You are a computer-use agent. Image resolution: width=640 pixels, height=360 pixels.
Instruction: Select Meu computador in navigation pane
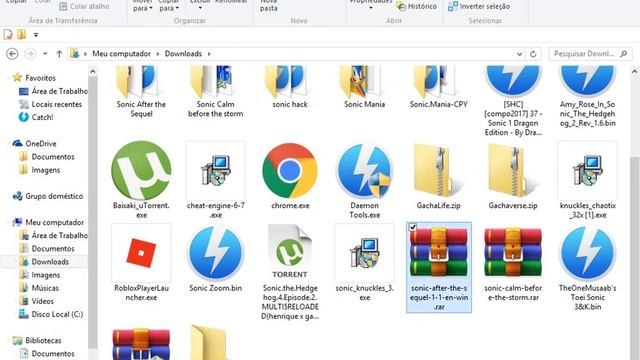(54, 222)
